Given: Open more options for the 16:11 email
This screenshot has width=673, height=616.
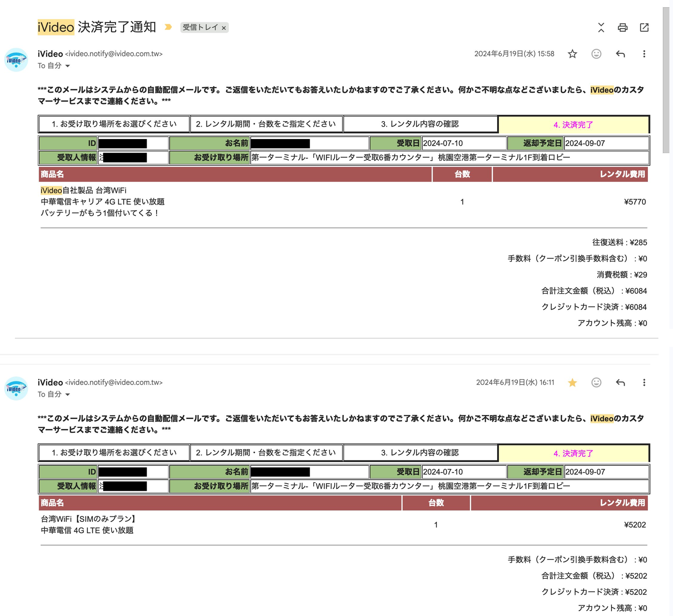Looking at the screenshot, I should click(x=644, y=382).
